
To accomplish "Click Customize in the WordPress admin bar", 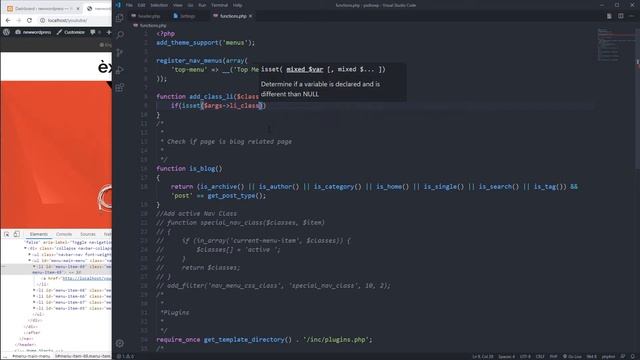I will point(71,32).
